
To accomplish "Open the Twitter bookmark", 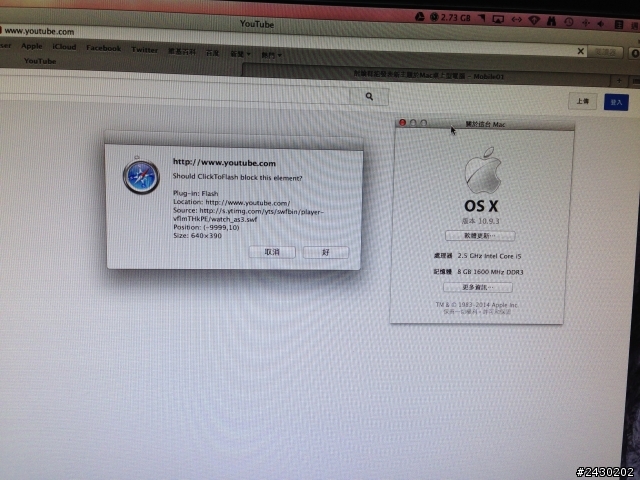I will click(x=144, y=50).
